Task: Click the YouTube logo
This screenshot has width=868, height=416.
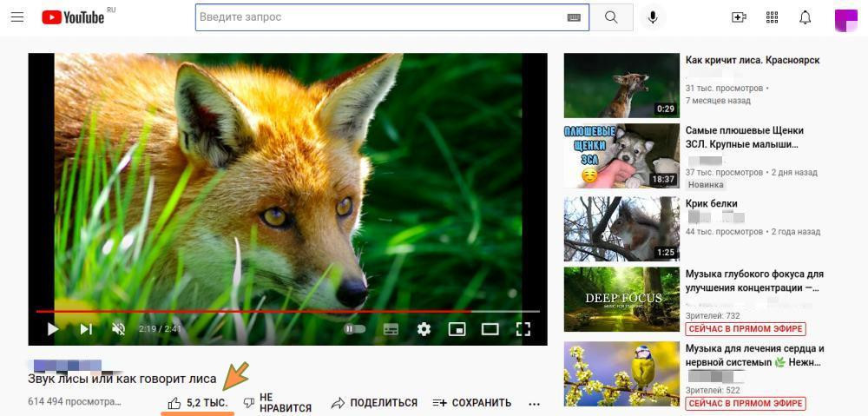Action: coord(73,17)
